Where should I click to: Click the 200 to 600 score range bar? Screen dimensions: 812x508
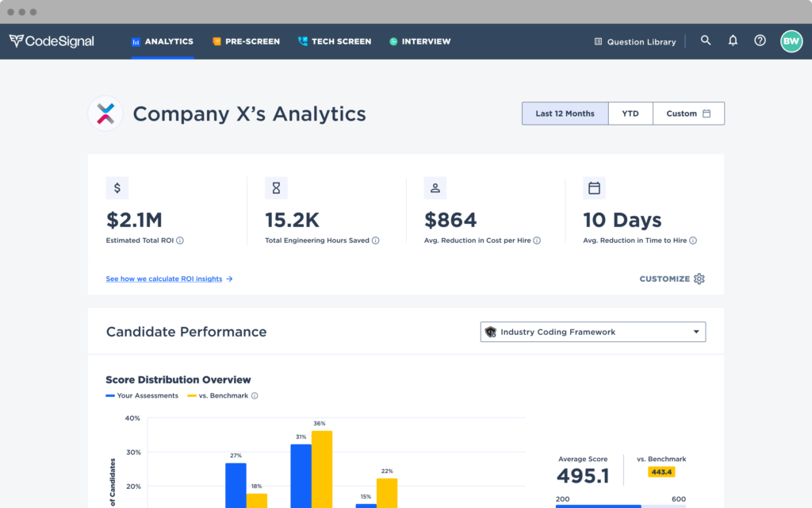point(620,506)
